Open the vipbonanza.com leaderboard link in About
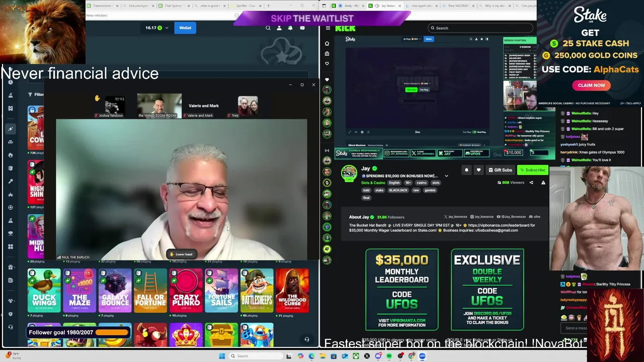644x362 pixels. [x=502, y=225]
